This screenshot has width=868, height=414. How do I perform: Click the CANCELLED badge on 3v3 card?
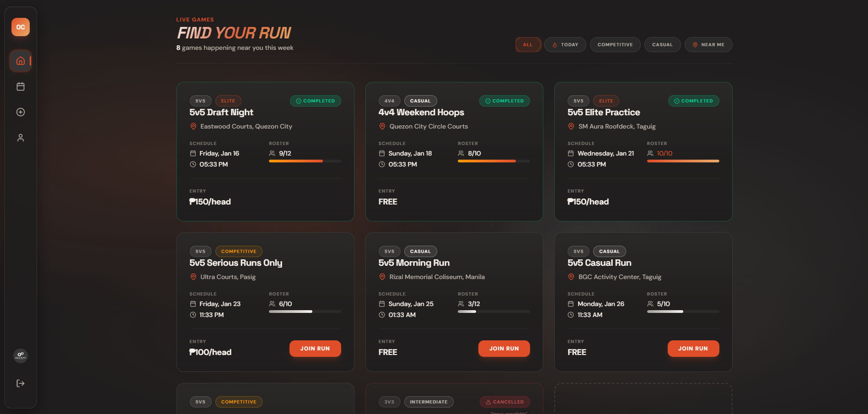click(x=505, y=402)
